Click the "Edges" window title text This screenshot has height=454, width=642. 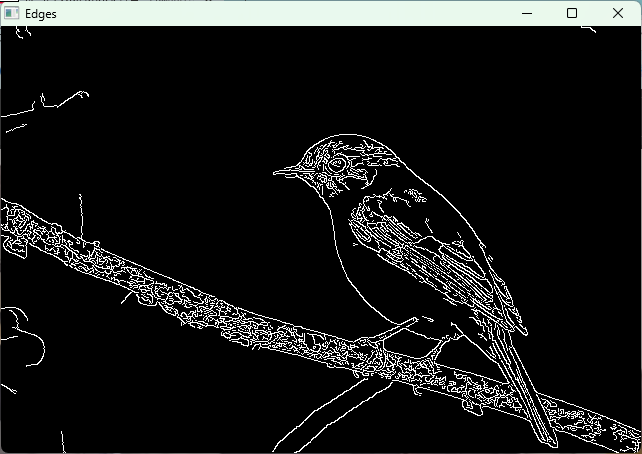(41, 14)
